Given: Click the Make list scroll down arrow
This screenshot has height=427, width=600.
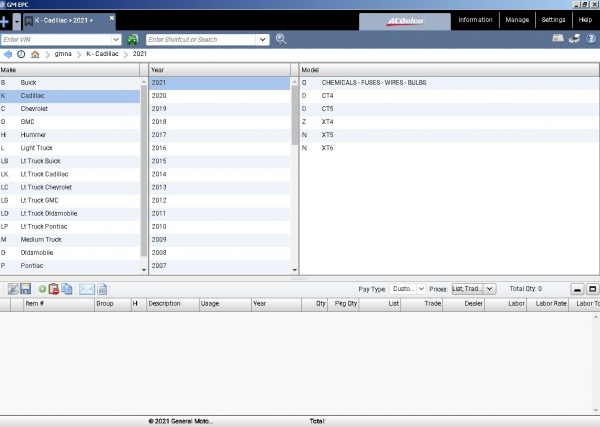Looking at the screenshot, I should click(x=144, y=270).
